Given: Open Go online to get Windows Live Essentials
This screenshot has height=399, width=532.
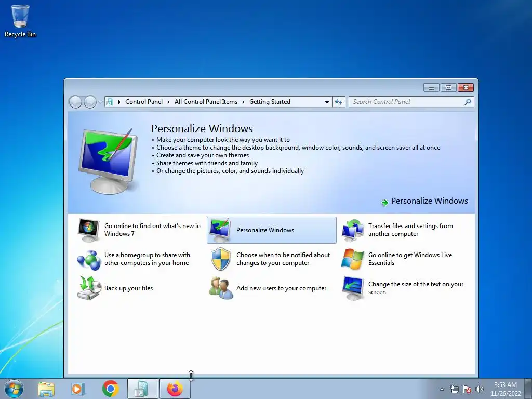Looking at the screenshot, I should [410, 259].
